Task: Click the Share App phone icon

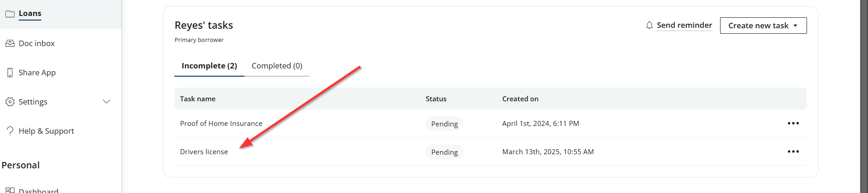Action: coord(10,73)
